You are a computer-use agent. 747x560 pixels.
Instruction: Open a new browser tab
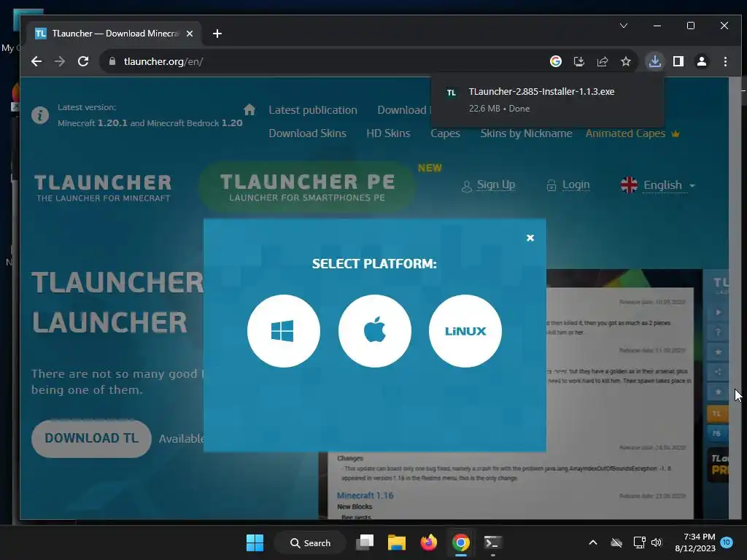click(x=217, y=34)
